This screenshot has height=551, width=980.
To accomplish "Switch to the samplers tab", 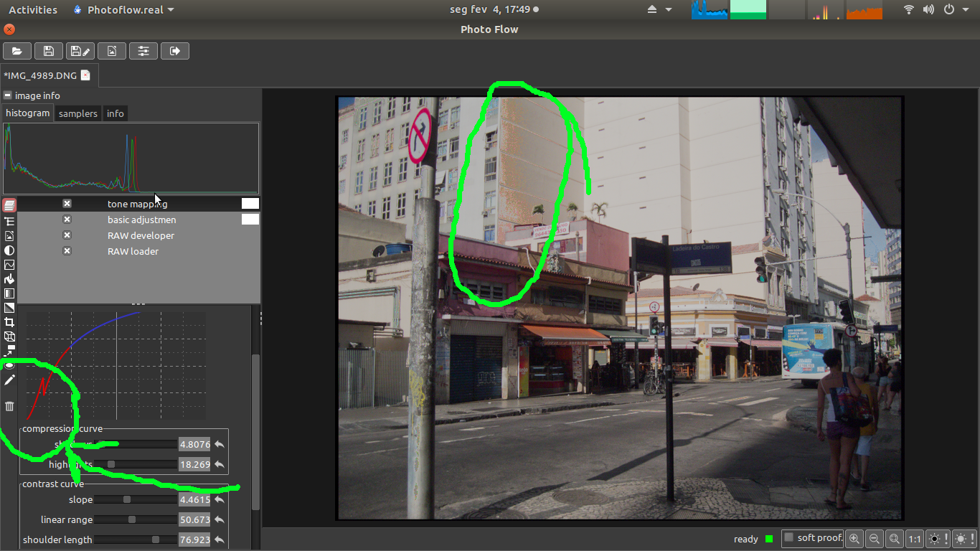I will [x=77, y=113].
